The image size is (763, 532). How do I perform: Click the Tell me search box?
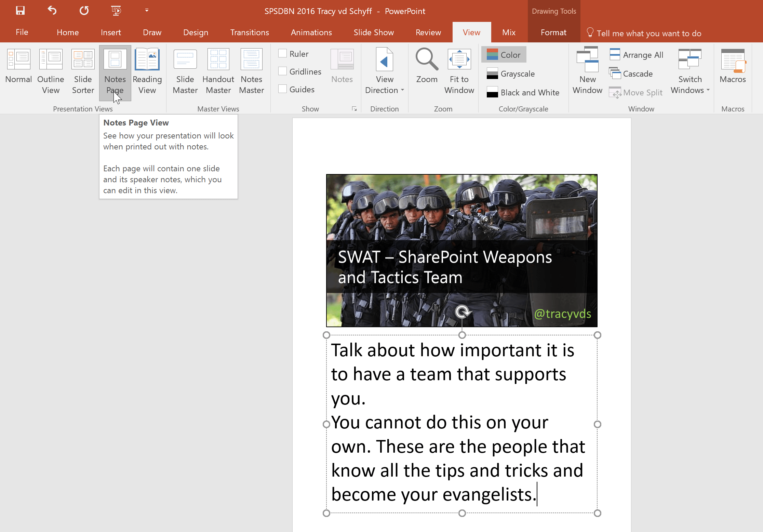tap(648, 33)
